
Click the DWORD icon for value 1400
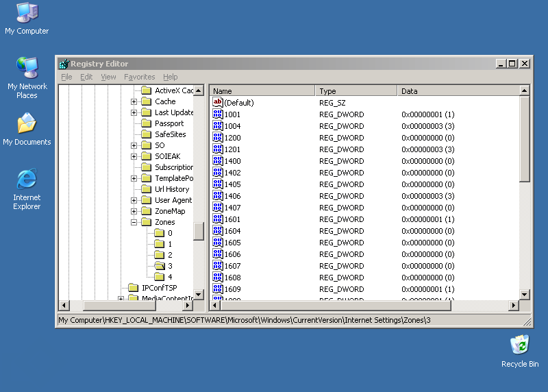(217, 161)
